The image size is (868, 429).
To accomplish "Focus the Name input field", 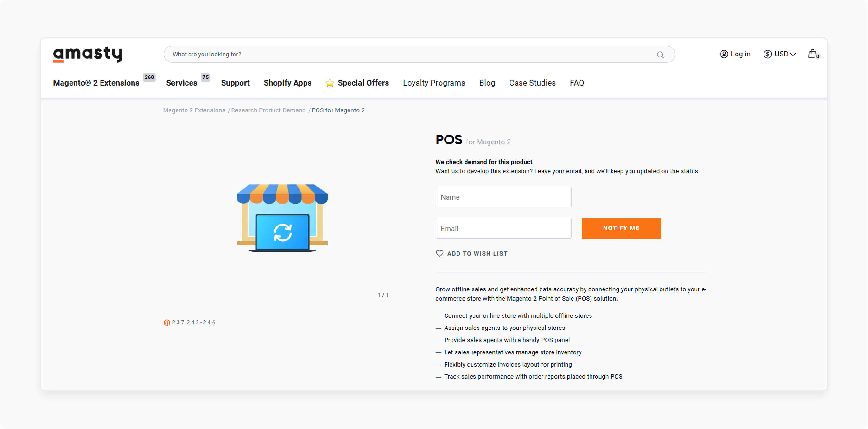I will [504, 197].
